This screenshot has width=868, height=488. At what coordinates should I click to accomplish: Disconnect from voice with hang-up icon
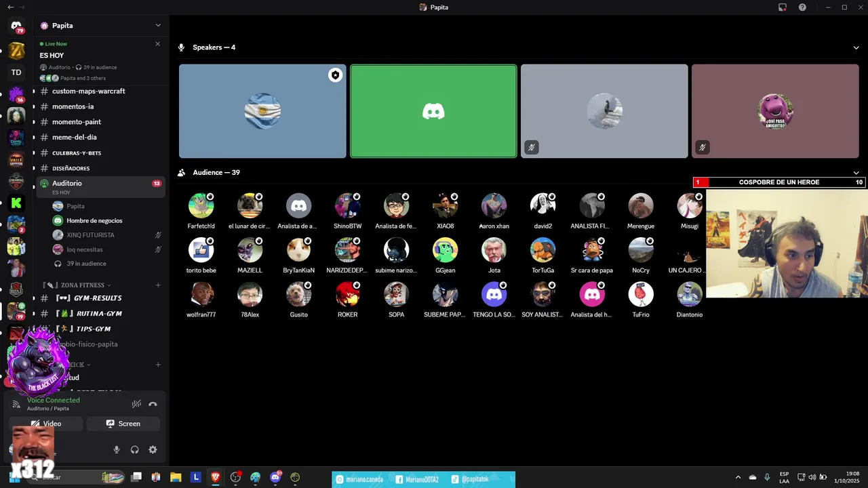point(153,404)
